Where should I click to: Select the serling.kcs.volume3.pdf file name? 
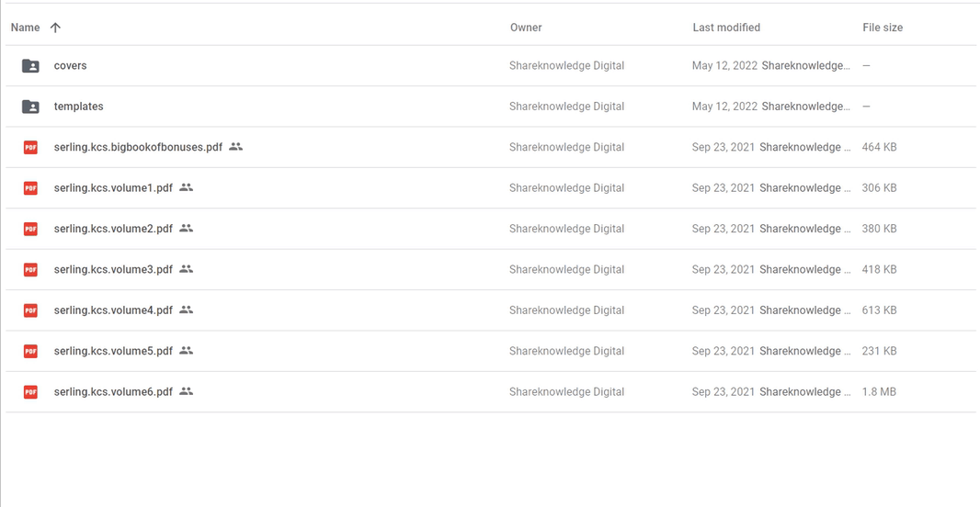click(x=113, y=270)
